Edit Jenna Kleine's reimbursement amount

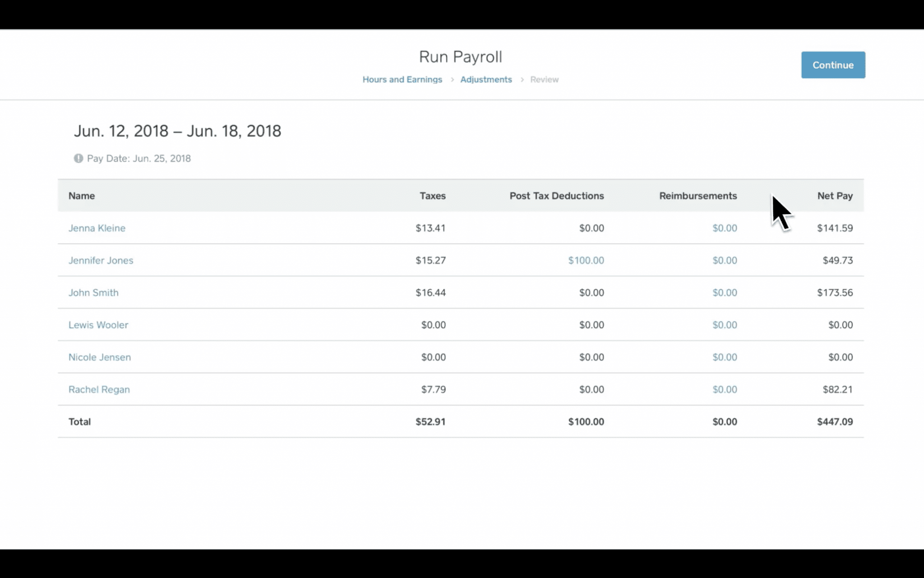click(725, 228)
